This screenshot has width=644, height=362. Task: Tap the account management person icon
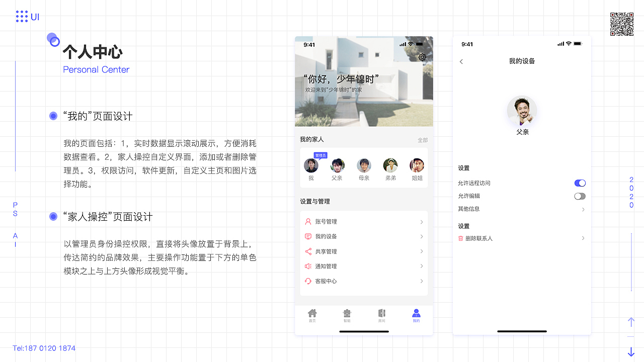308,221
